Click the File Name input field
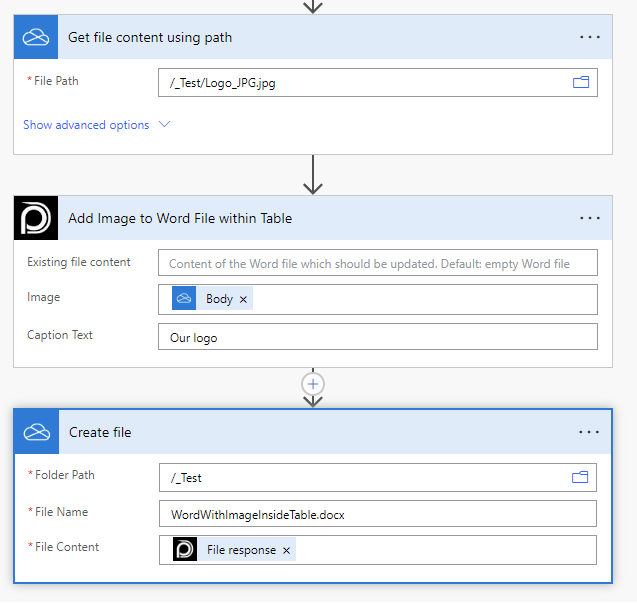 click(x=377, y=514)
